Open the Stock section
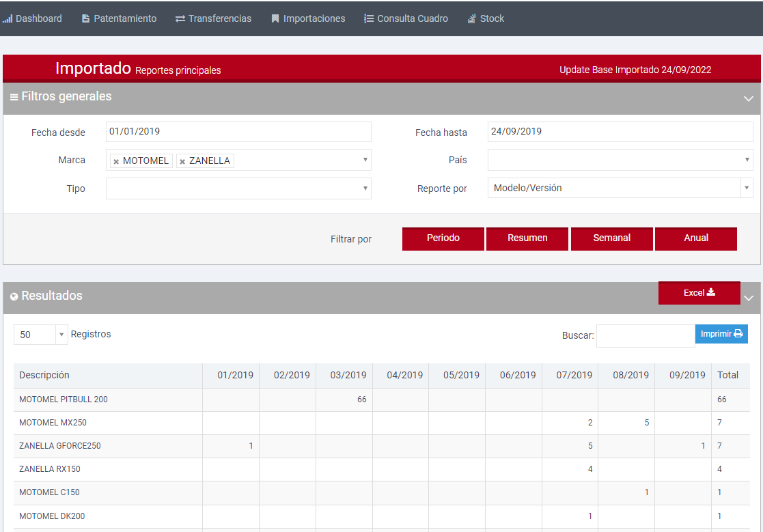The width and height of the screenshot is (763, 532). [486, 18]
